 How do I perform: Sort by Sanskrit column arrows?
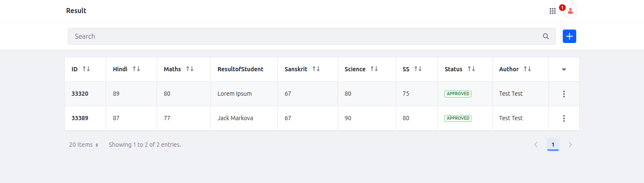point(316,69)
